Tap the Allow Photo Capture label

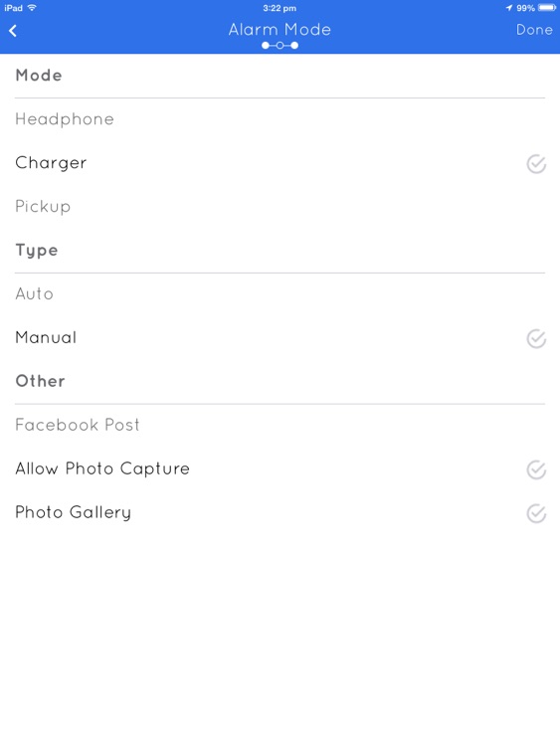[102, 468]
